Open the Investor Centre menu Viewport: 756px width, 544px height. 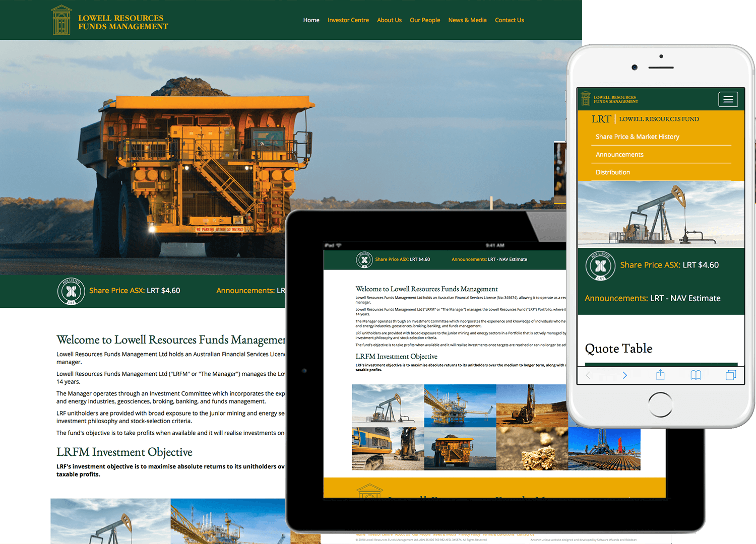tap(348, 20)
